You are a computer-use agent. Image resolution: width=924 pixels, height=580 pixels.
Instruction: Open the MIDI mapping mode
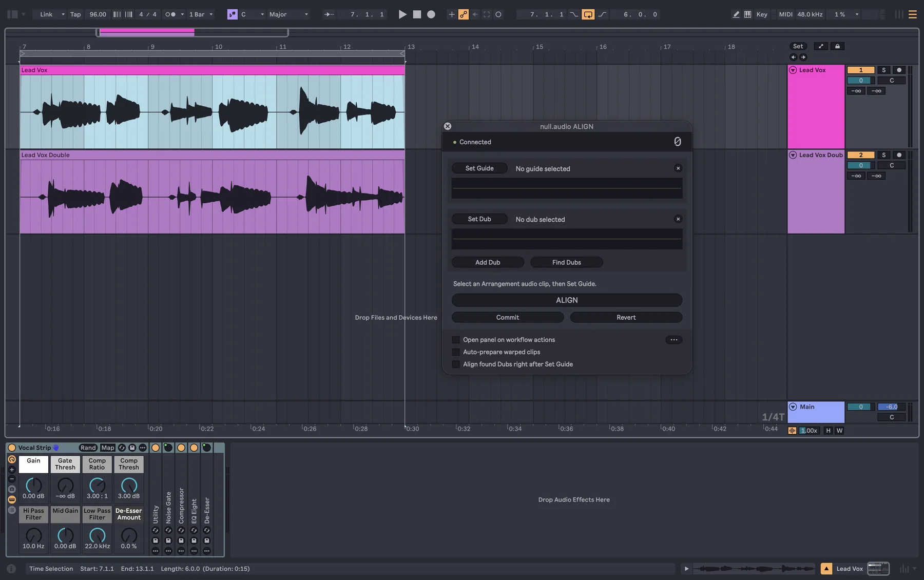click(x=785, y=14)
